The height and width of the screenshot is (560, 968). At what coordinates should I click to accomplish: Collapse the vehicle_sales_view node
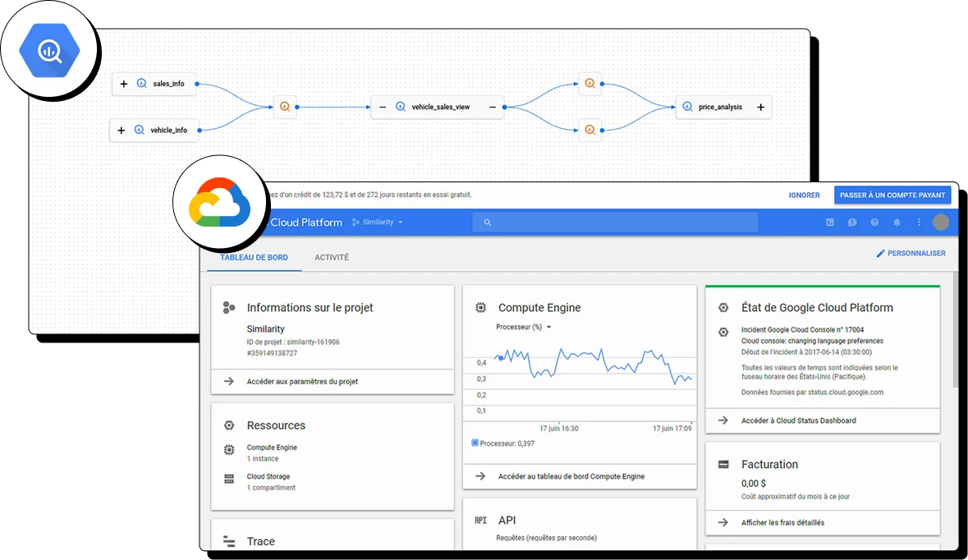coord(382,107)
